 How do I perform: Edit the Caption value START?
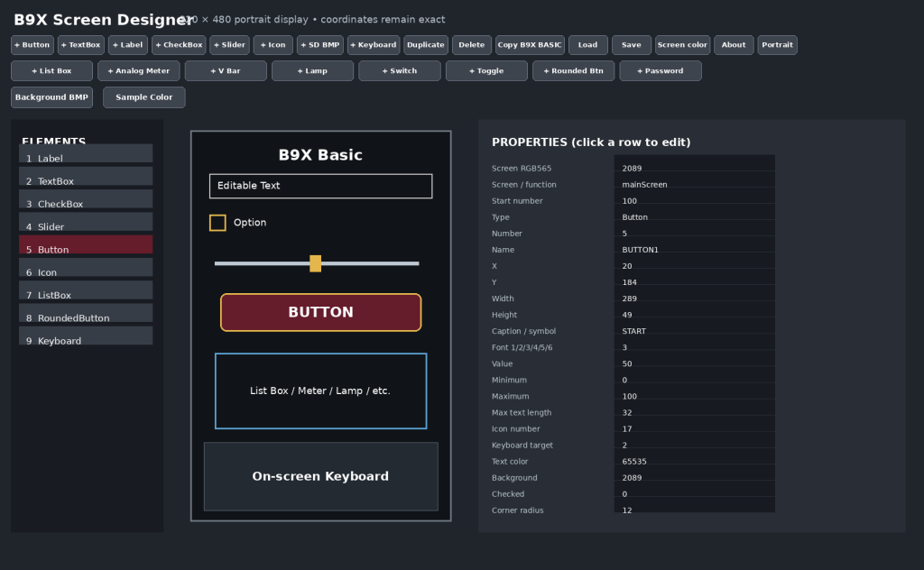695,326
